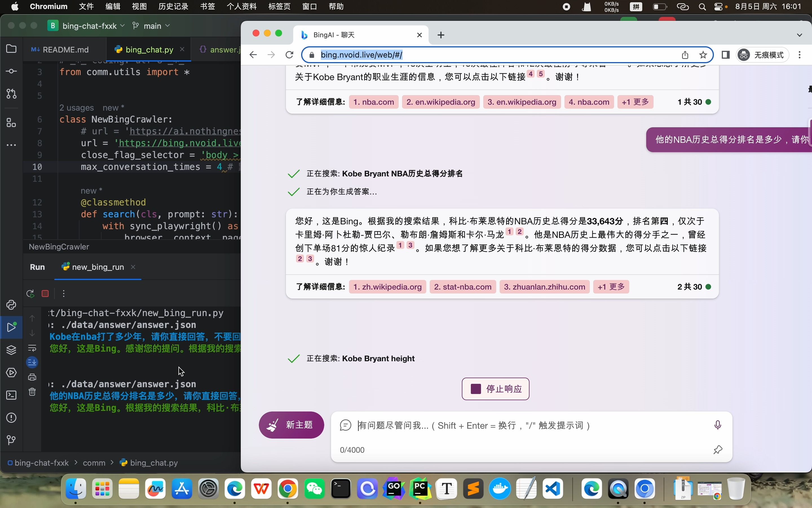Switch to the answer.json editor tab
Image resolution: width=812 pixels, height=508 pixels.
(x=220, y=50)
